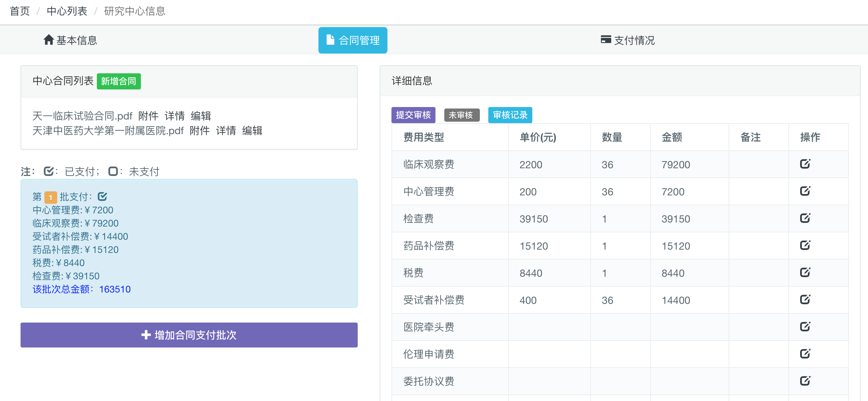Edit the 临床观察费 row
Viewport: 868px width, 401px height.
tap(805, 164)
